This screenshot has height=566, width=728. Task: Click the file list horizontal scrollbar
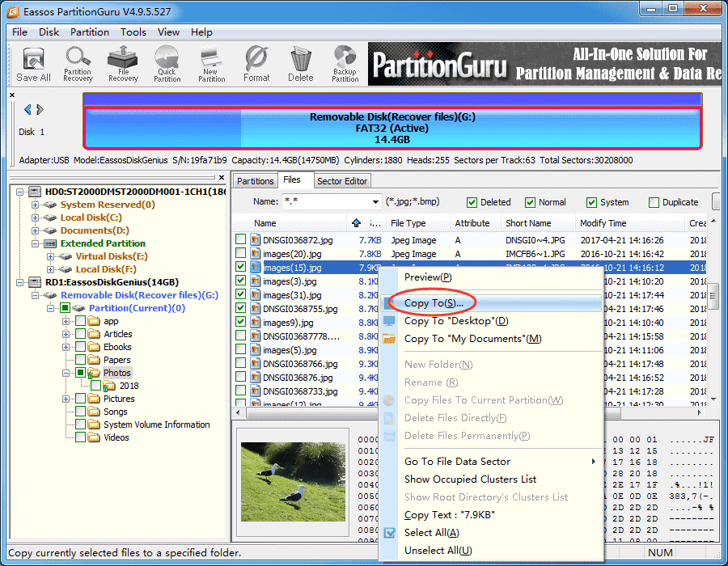pyautogui.click(x=470, y=412)
